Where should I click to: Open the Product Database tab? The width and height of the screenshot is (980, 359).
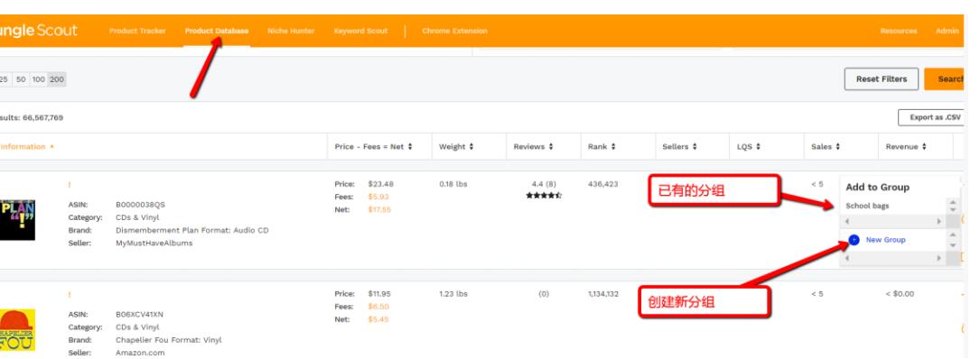(216, 31)
